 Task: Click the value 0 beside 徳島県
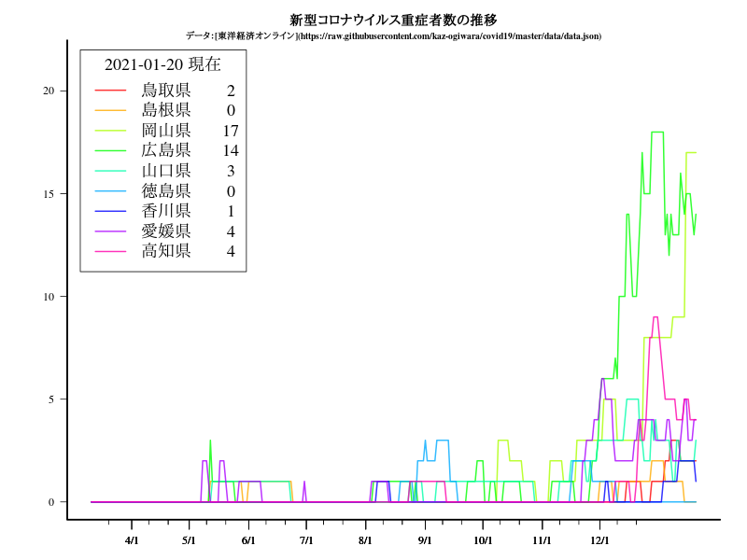pyautogui.click(x=231, y=191)
